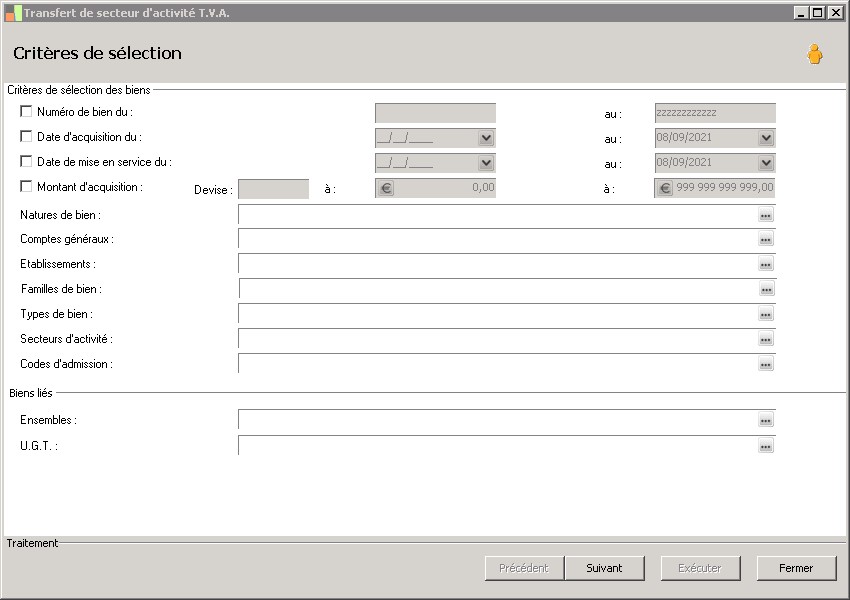
Task: Open the Date d'acquisition end date dropdown
Action: 766,139
